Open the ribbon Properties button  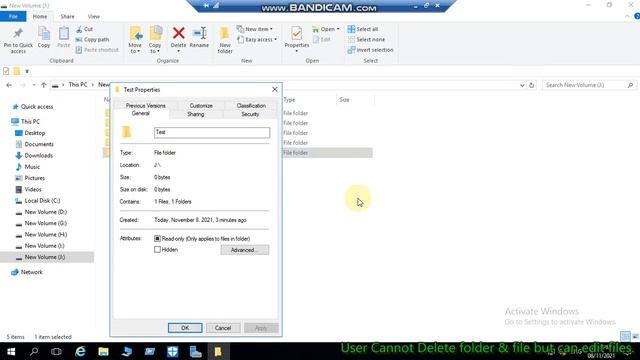[297, 39]
